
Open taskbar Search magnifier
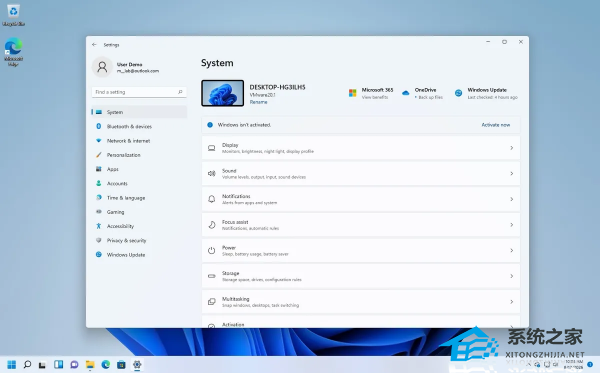coord(27,365)
